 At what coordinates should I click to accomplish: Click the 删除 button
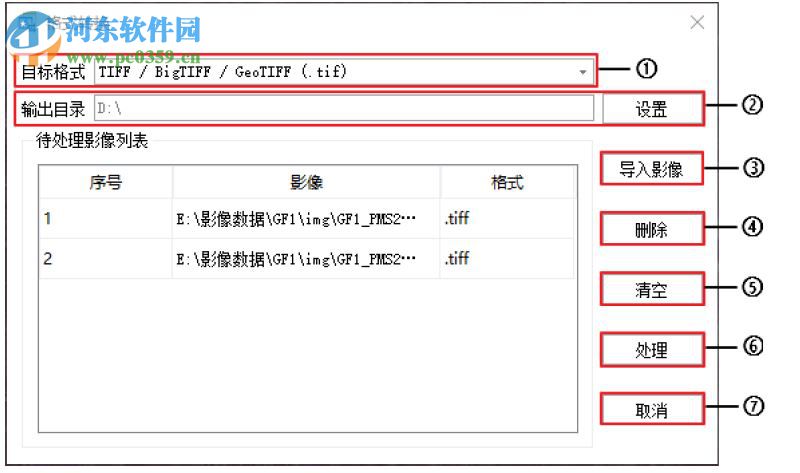click(652, 229)
